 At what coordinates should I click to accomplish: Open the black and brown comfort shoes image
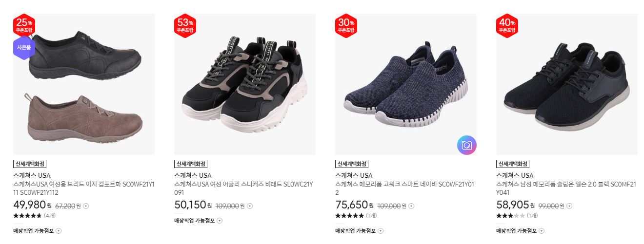[x=84, y=84]
